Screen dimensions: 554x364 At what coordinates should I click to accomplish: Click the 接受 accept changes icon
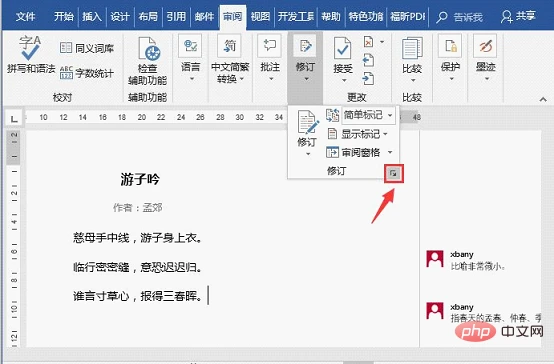click(343, 48)
